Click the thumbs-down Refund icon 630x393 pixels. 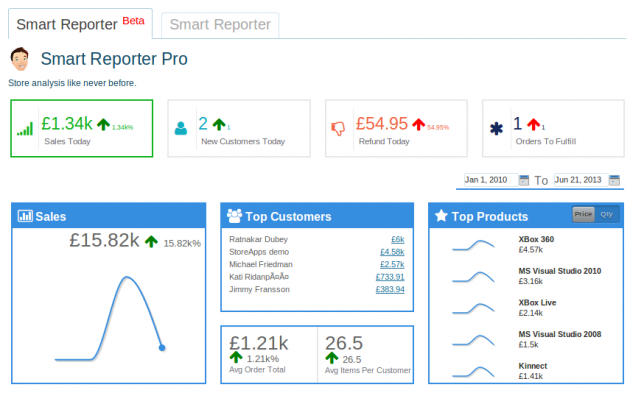pyautogui.click(x=338, y=129)
